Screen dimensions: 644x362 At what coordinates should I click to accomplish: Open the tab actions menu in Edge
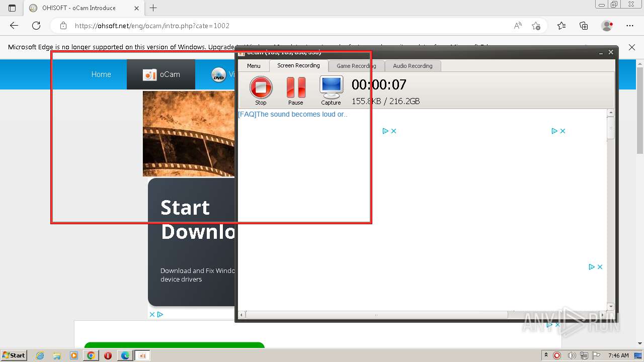[12, 8]
